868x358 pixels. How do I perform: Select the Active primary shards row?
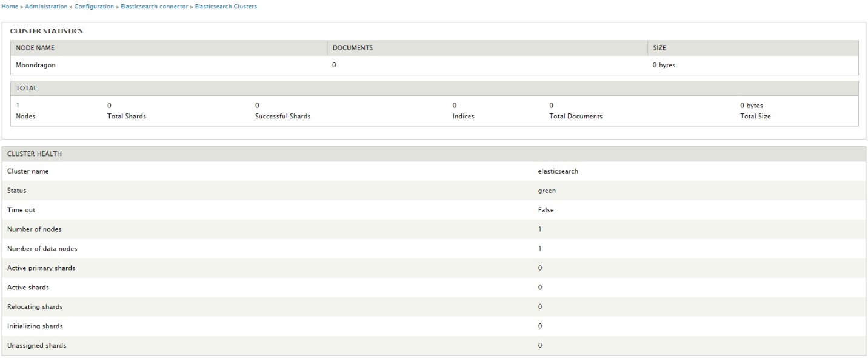pyautogui.click(x=434, y=268)
